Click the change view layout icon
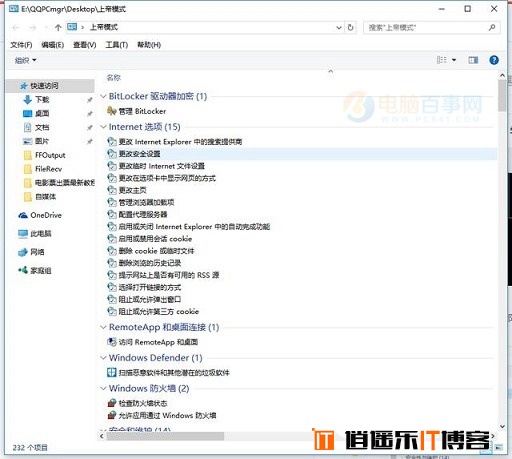This screenshot has width=512, height=459. coord(442,60)
